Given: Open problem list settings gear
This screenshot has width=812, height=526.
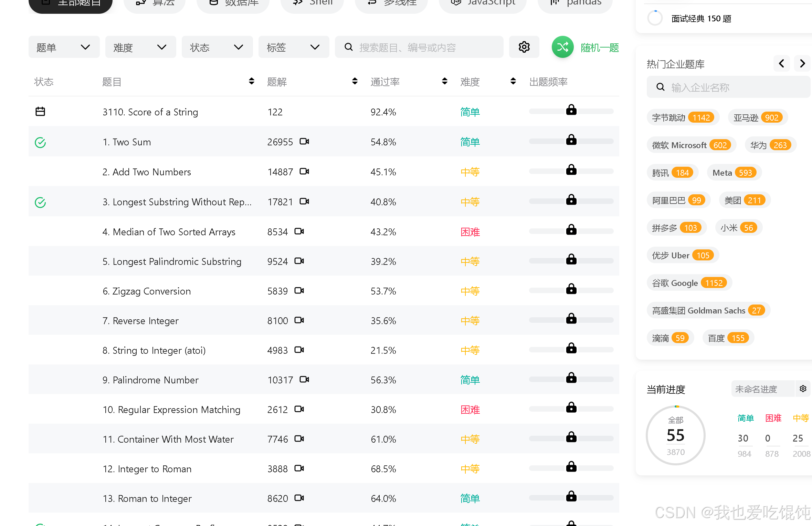Looking at the screenshot, I should (x=524, y=47).
